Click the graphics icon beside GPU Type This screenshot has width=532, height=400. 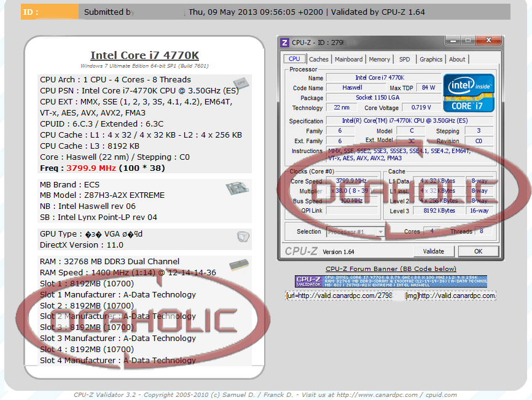point(243,237)
